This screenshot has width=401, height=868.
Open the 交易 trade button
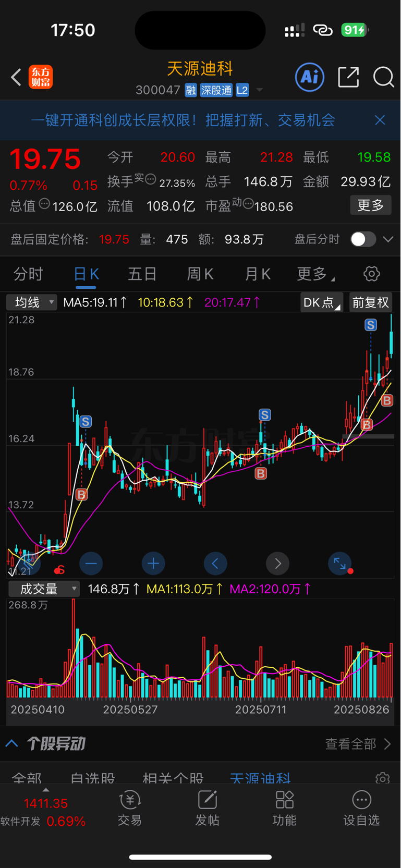(130, 808)
